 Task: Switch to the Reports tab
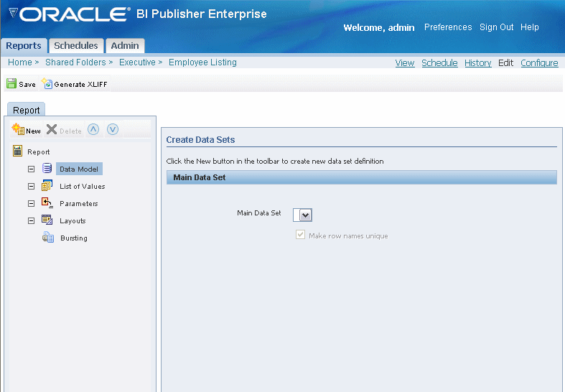point(24,46)
